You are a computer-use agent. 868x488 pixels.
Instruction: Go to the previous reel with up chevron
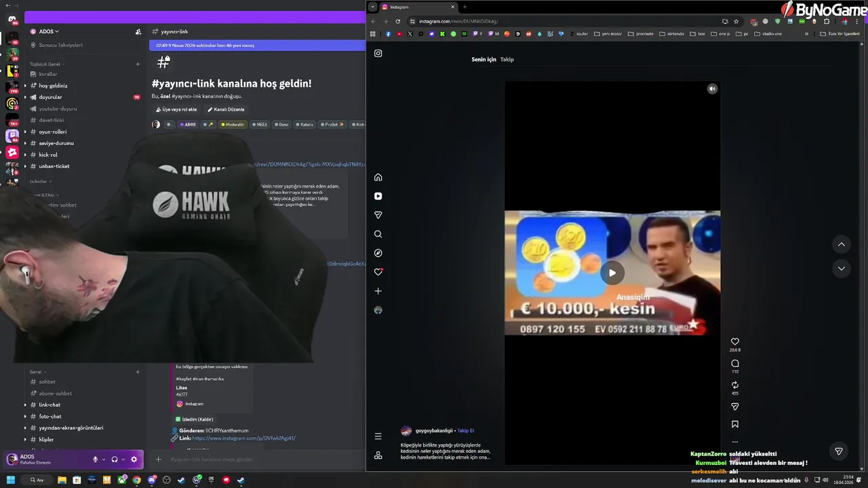(x=841, y=245)
